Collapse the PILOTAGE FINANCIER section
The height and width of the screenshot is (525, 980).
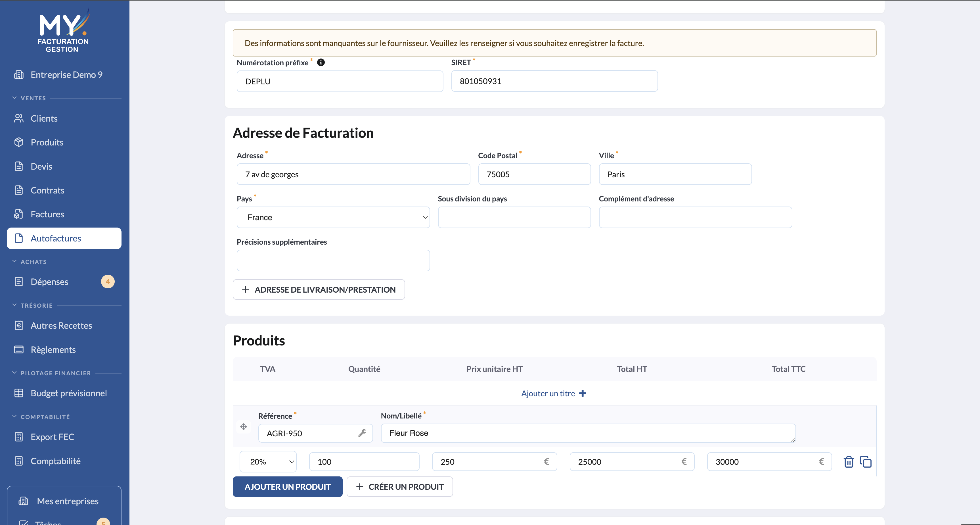[x=14, y=373]
